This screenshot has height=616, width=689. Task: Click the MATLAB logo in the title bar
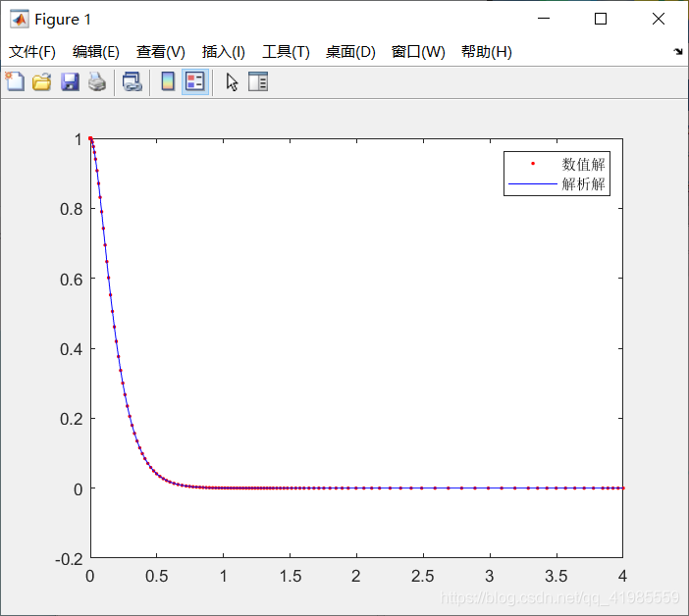(x=20, y=19)
